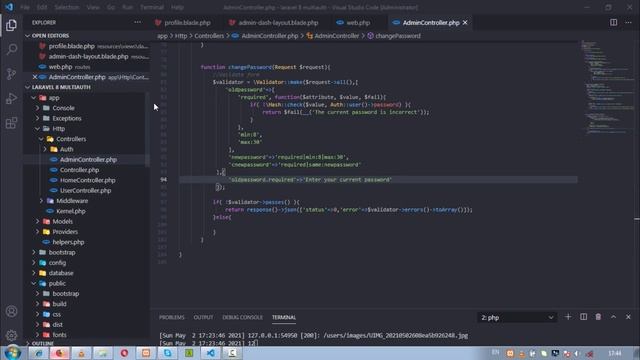640x360 pixels.
Task: Open Controller.php in file tree
Action: click(79, 170)
